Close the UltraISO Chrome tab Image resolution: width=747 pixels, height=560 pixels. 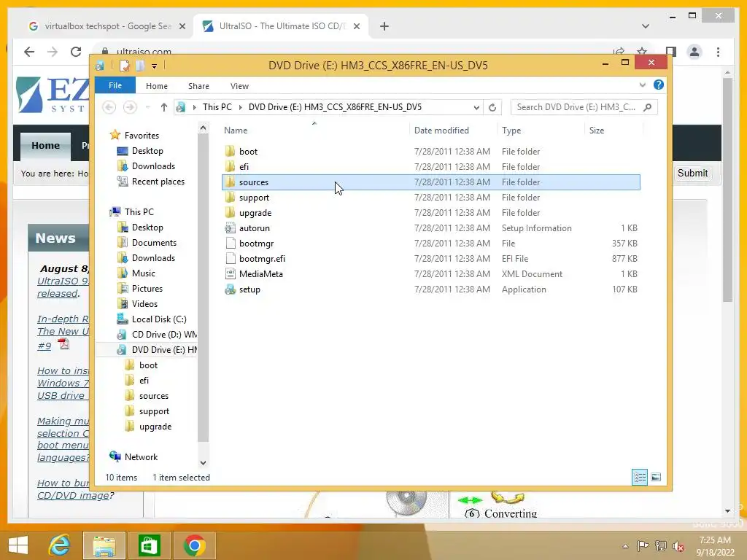[x=356, y=27]
